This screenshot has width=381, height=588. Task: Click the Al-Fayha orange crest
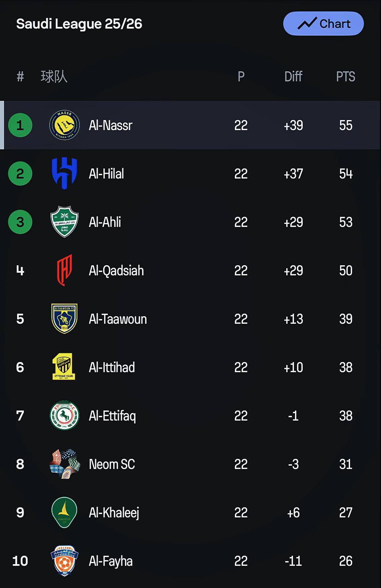pos(65,561)
